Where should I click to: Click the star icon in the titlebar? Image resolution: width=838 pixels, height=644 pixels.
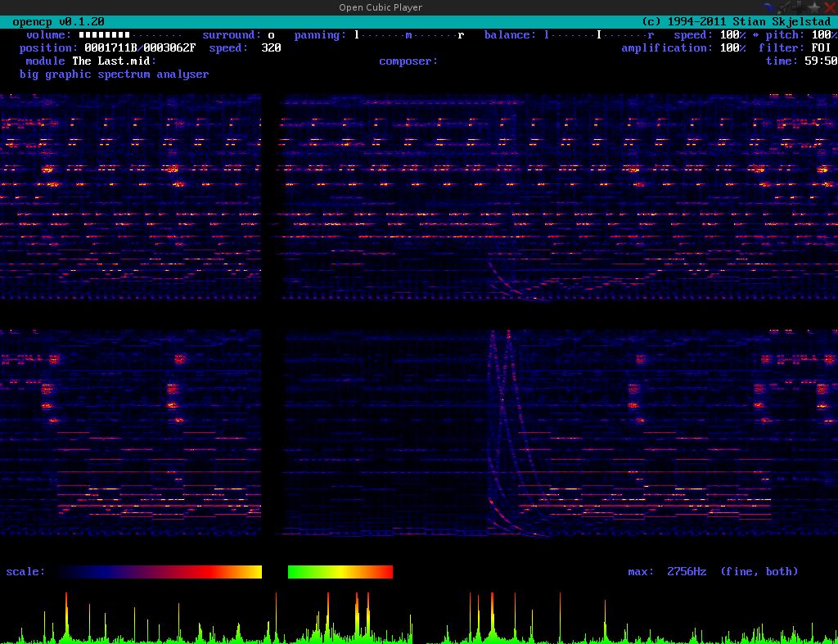coord(814,7)
